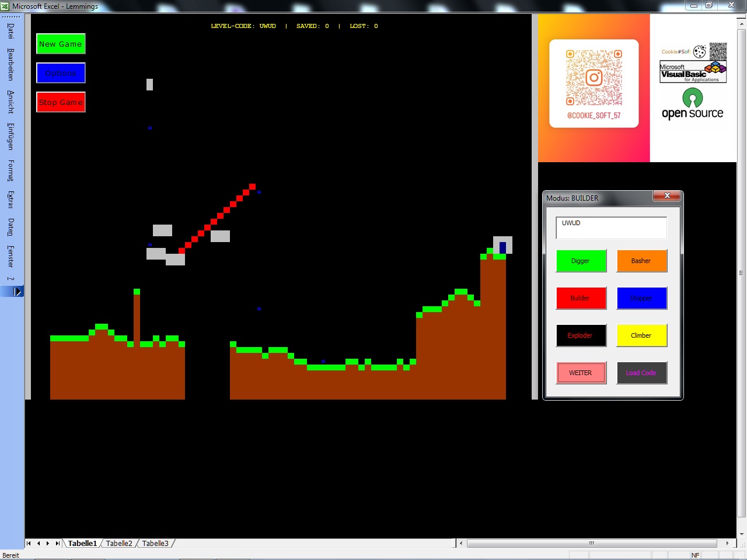The height and width of the screenshot is (560, 747).
Task: Click the open source logo
Action: (693, 104)
